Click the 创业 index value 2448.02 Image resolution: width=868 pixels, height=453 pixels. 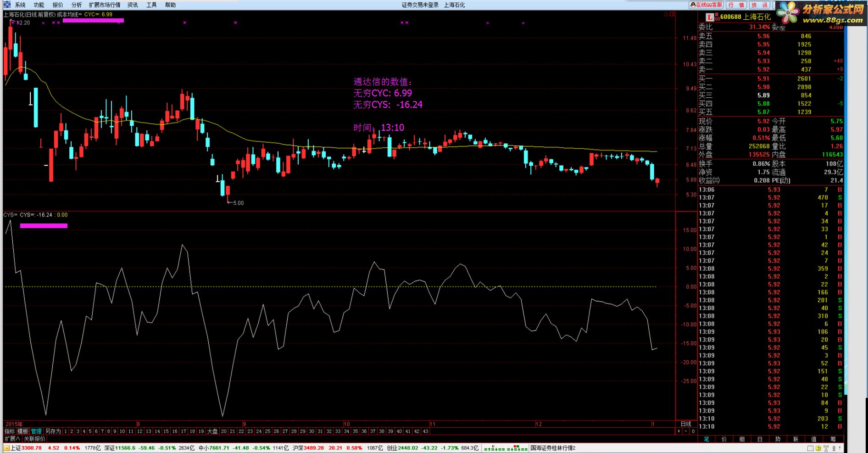coord(408,448)
